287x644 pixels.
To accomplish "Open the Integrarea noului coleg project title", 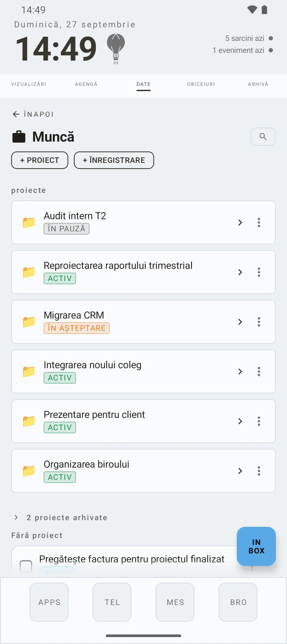I will (x=92, y=365).
